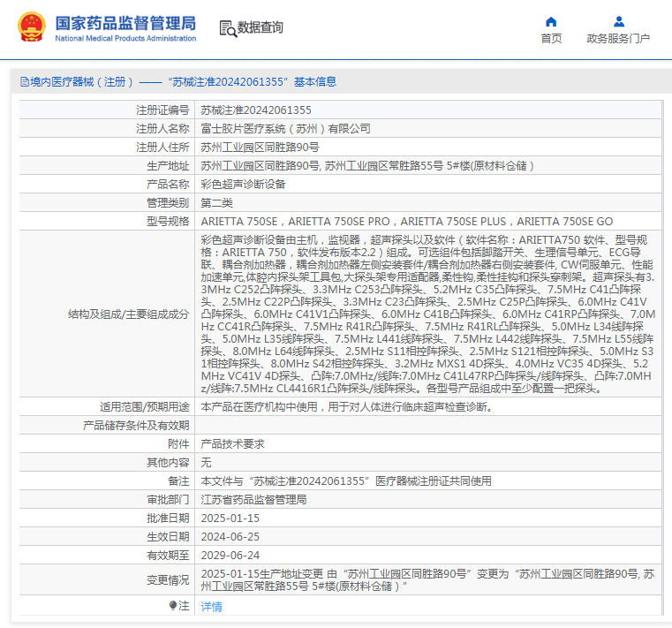This screenshot has height=628, width=672.
Task: Click the 变更情况 label cell
Action: coord(107,579)
